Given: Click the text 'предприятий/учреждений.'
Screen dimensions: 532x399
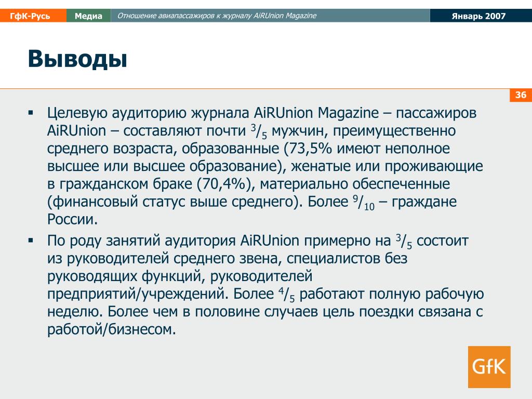Looking at the screenshot, I should pos(138,294).
